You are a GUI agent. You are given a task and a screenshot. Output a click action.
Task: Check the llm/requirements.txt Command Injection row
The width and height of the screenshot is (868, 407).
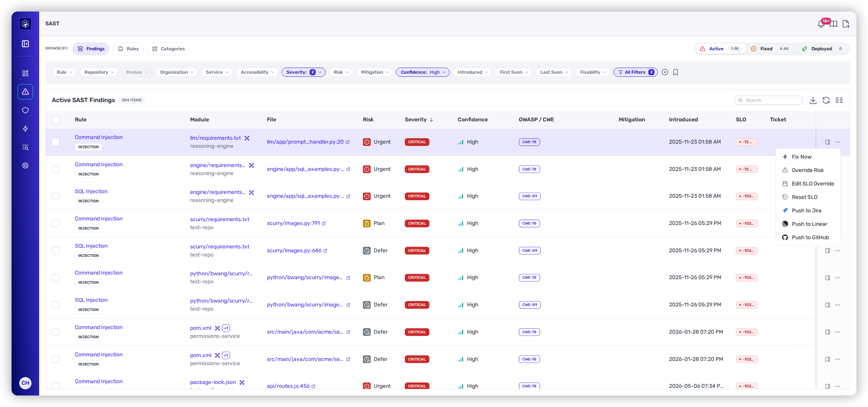click(56, 142)
